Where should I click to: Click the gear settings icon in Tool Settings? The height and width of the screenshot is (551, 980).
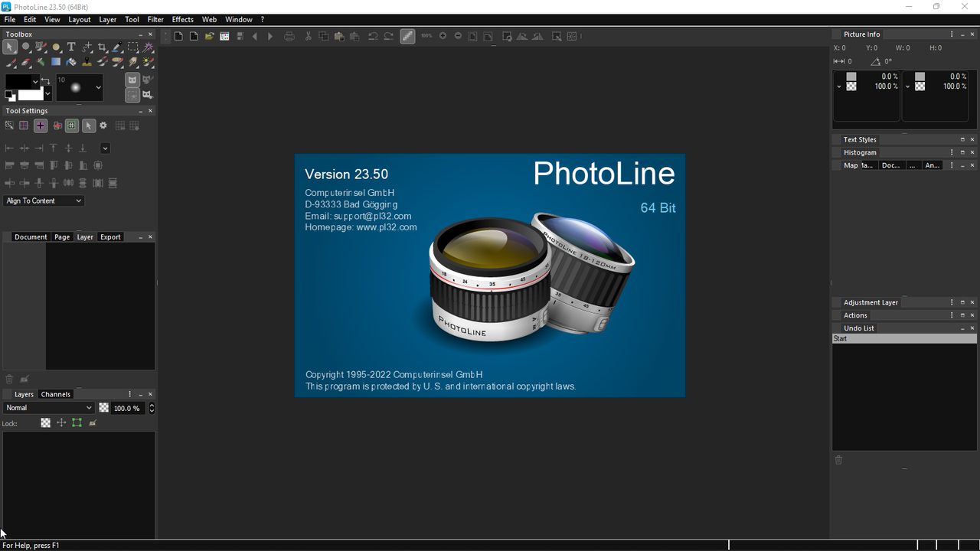(x=103, y=126)
